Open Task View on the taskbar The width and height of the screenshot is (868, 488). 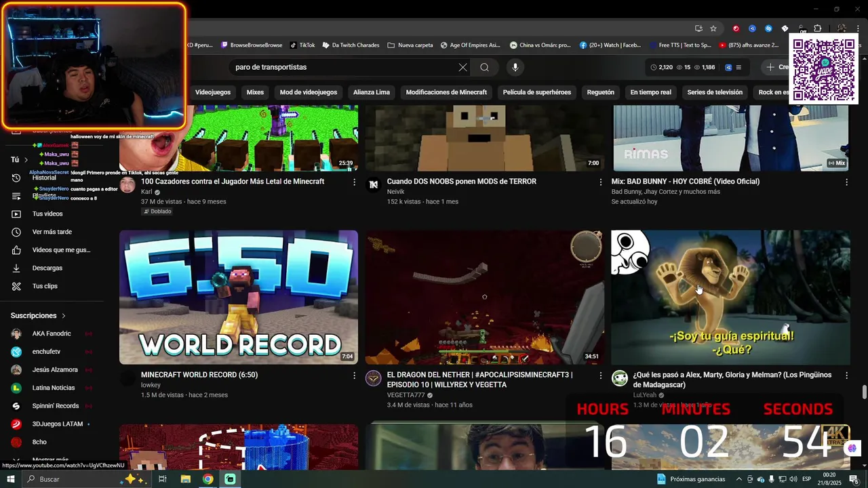tap(163, 479)
